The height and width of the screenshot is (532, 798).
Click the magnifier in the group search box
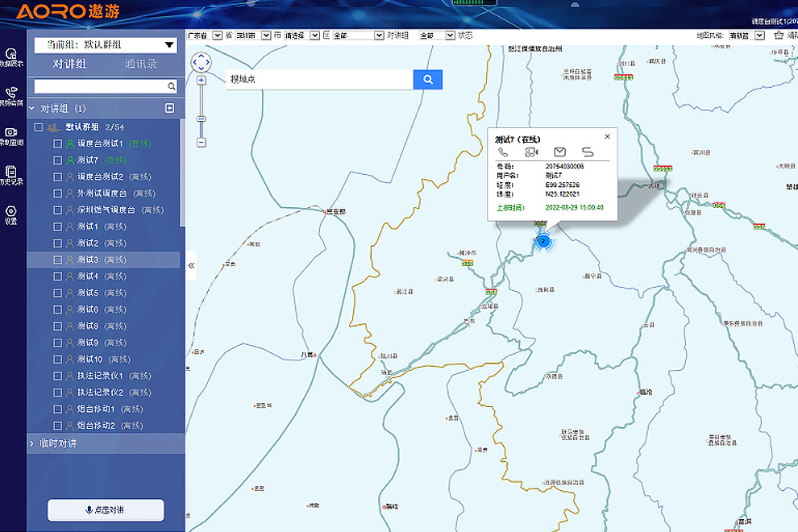172,86
